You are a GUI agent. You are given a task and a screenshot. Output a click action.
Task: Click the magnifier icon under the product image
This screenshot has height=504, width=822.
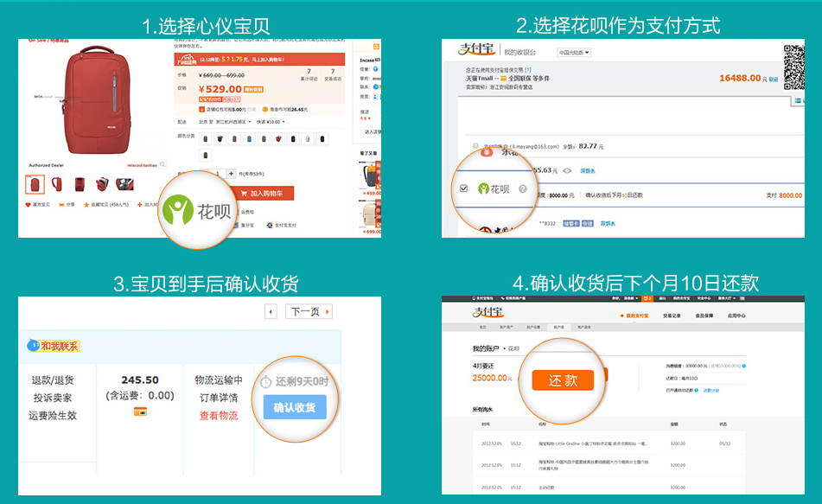[x=163, y=164]
